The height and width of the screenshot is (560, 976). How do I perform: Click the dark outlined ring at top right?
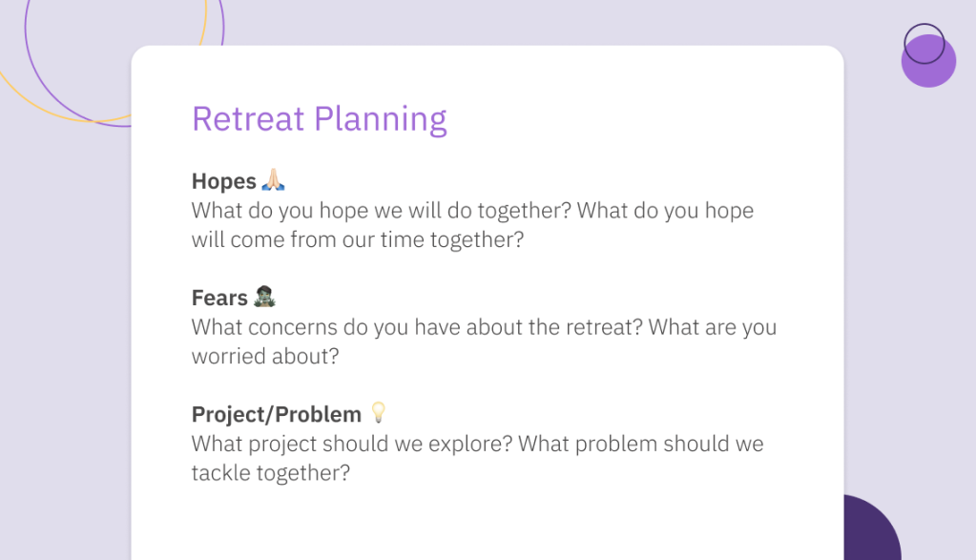coord(924,44)
